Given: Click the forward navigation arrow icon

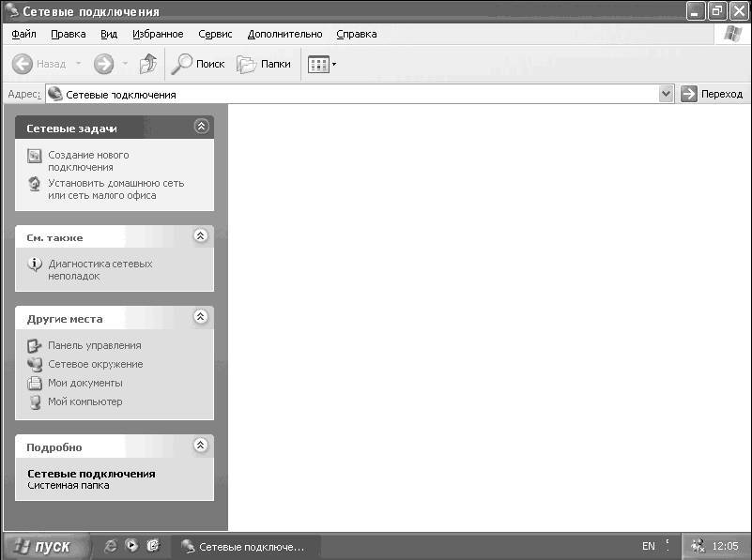Looking at the screenshot, I should tap(103, 65).
